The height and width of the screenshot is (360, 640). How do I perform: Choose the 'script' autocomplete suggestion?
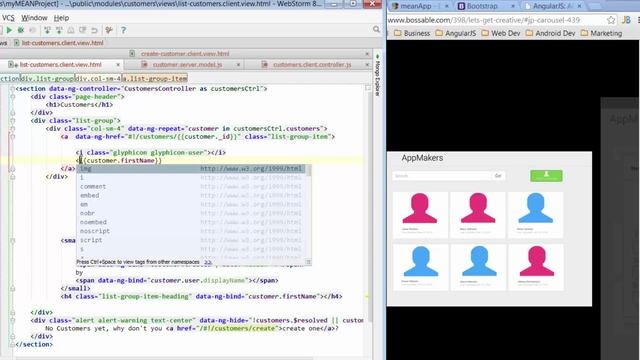(x=191, y=240)
